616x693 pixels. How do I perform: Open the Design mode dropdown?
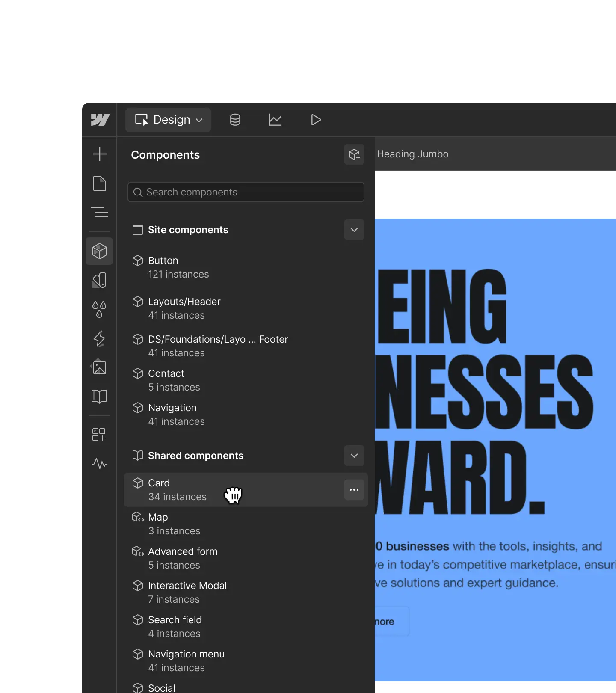pyautogui.click(x=168, y=120)
